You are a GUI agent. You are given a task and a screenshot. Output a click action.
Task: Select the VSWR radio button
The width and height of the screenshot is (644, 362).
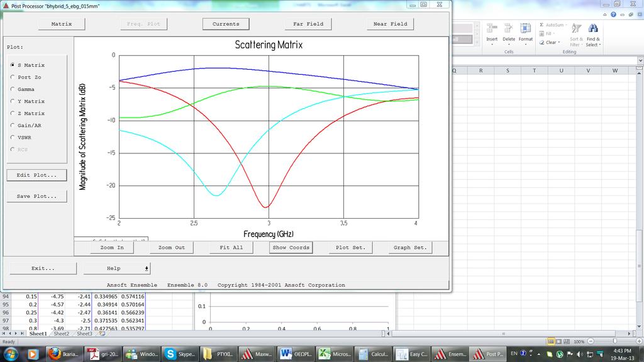13,138
